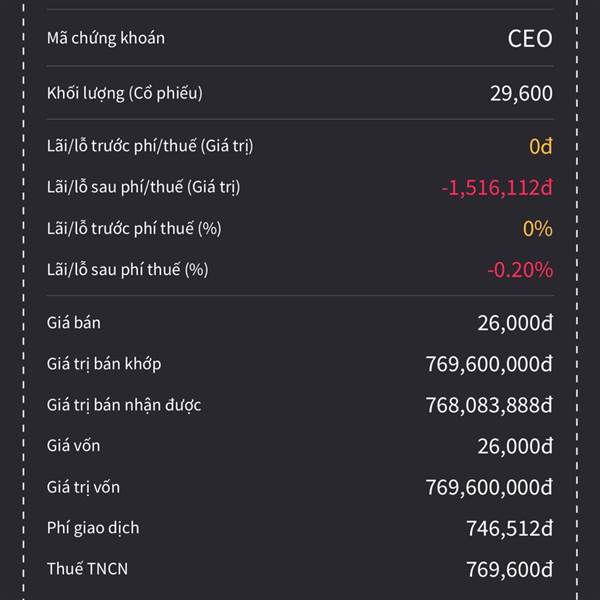Click the -0.20% after-fee loss percentage
This screenshot has width=600, height=600.
(x=520, y=270)
